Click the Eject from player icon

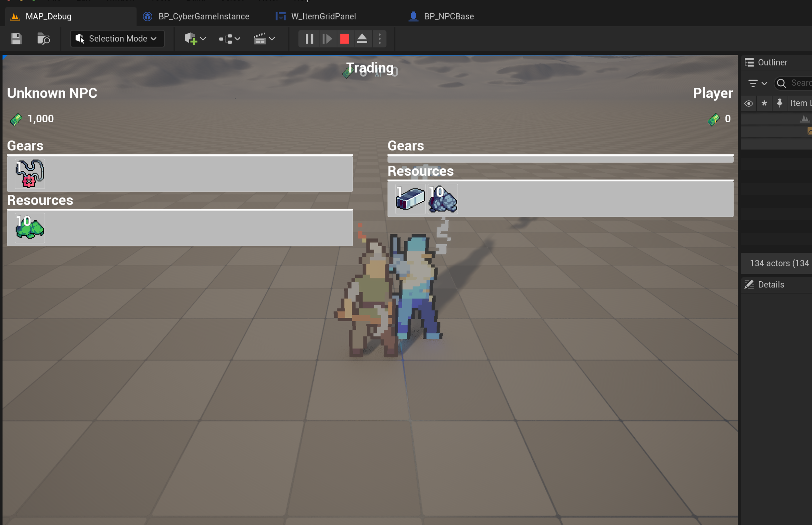point(362,39)
